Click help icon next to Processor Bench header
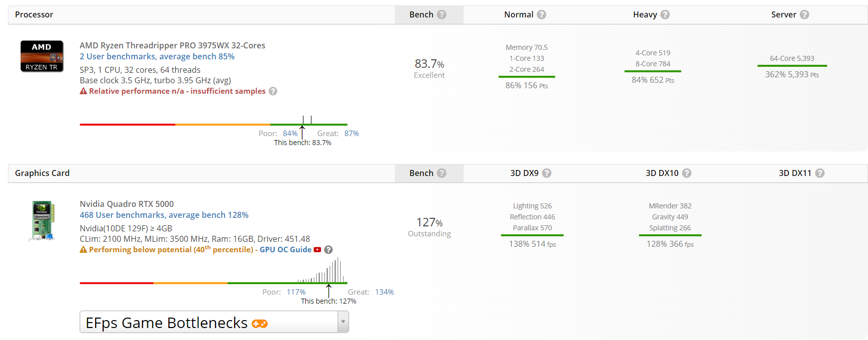The image size is (868, 340). tap(442, 15)
